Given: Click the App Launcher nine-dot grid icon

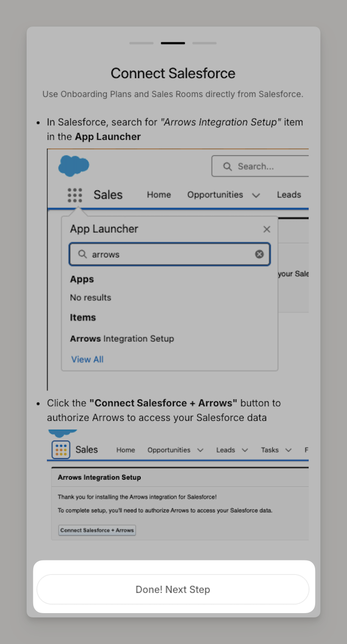Looking at the screenshot, I should (x=75, y=195).
